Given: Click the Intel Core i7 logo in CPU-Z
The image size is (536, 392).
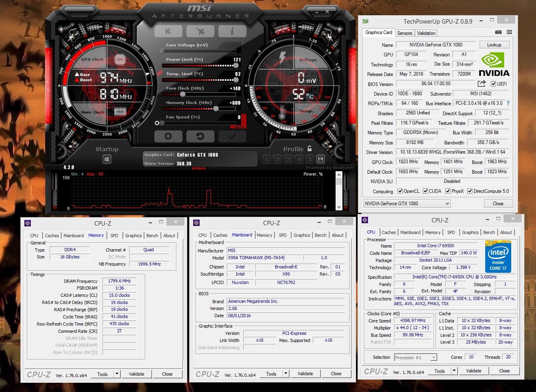Looking at the screenshot, I should pyautogui.click(x=498, y=256).
